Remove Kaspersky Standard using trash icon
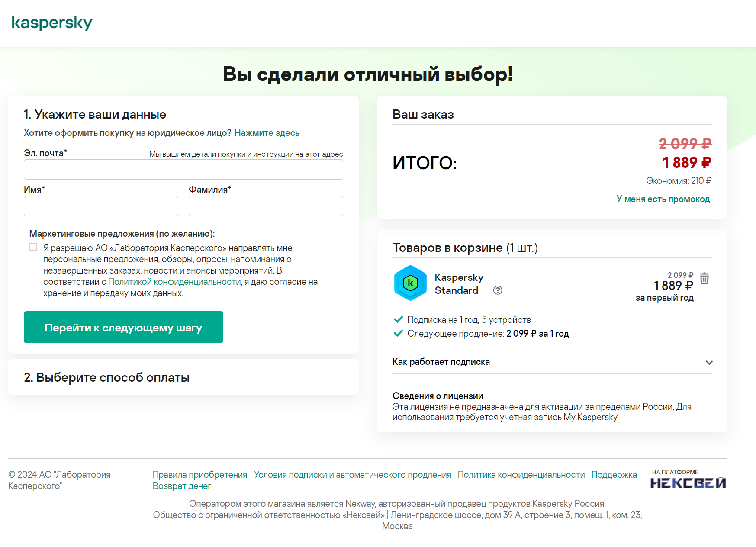Image resolution: width=756 pixels, height=547 pixels. (705, 278)
